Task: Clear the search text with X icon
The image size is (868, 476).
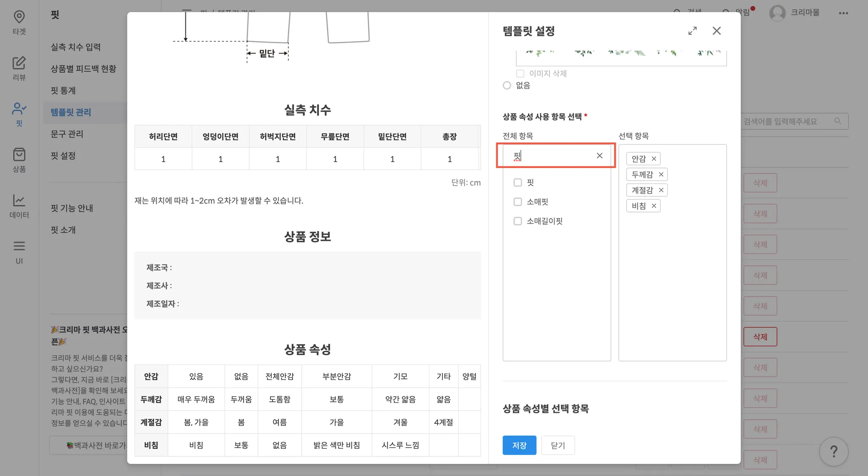Action: [599, 156]
